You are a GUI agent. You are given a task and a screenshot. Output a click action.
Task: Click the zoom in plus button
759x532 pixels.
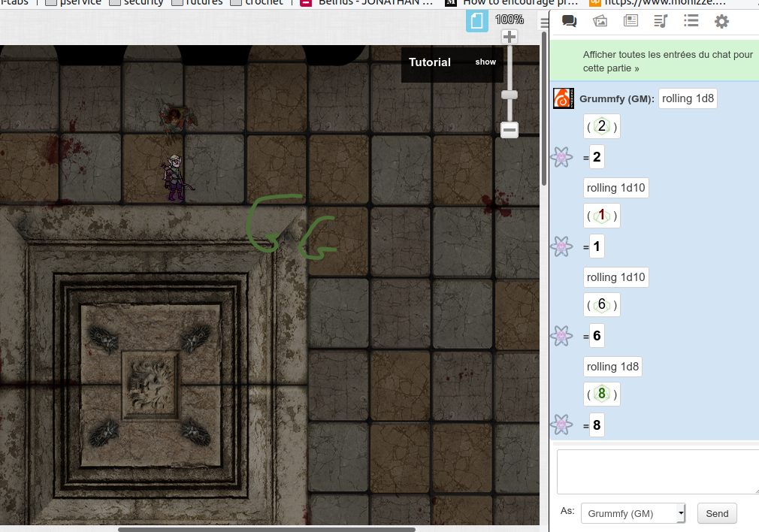pos(510,37)
